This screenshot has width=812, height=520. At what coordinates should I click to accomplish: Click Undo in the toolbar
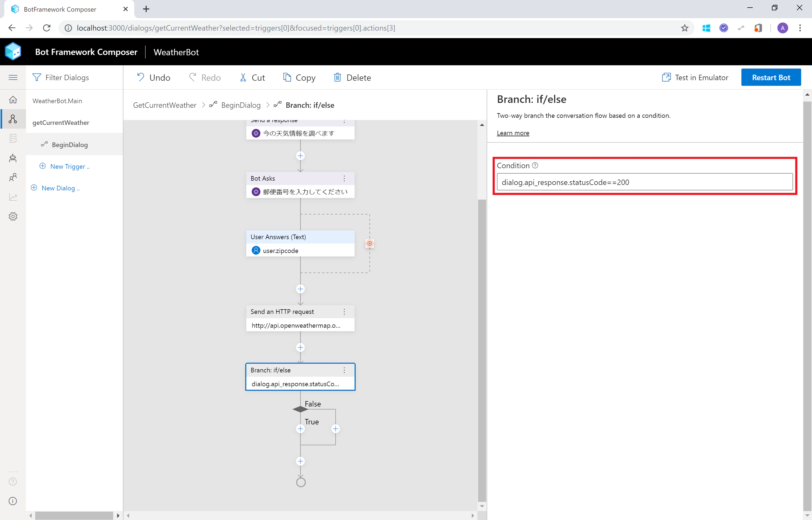point(153,78)
